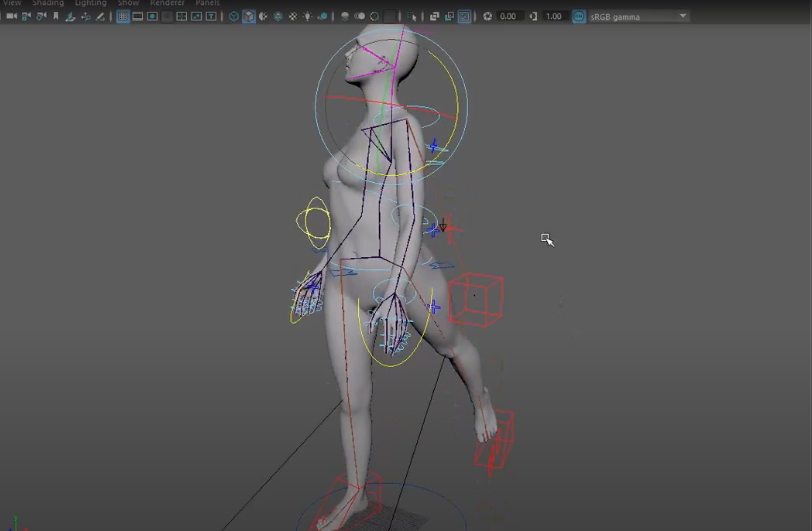This screenshot has width=812, height=531.
Task: Toggle the Isolate Select icon
Action: (x=412, y=16)
